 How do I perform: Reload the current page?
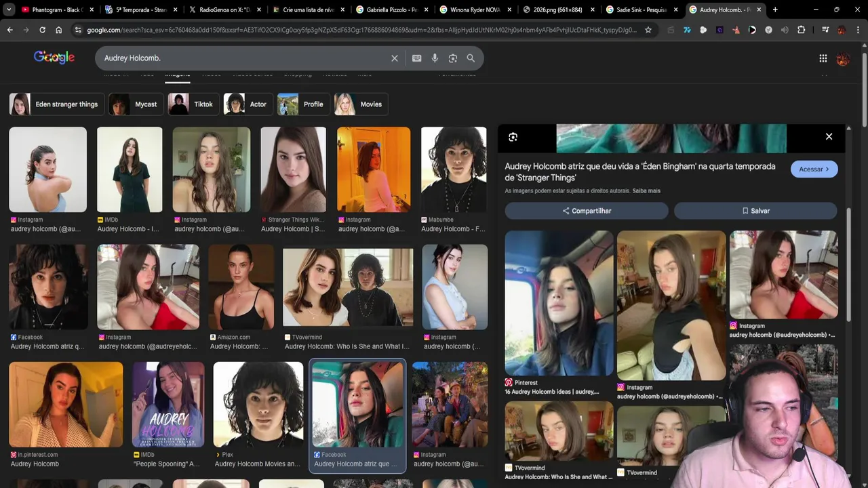(42, 30)
